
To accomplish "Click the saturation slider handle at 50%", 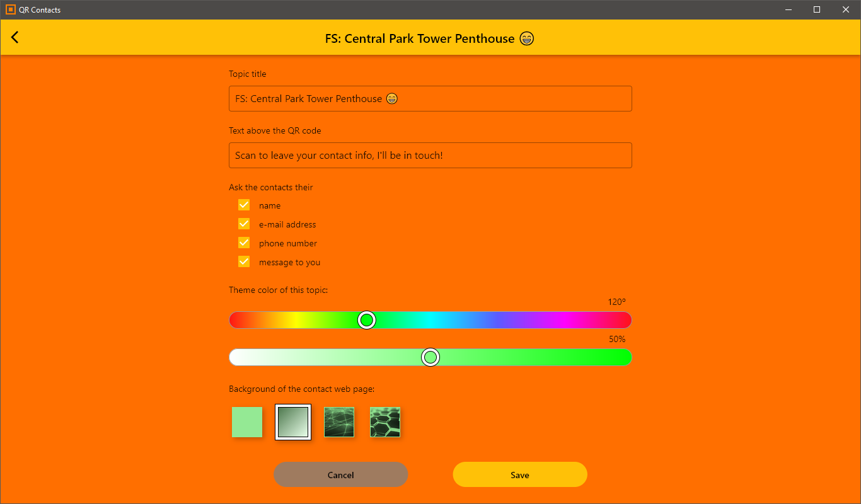I will [x=430, y=357].
